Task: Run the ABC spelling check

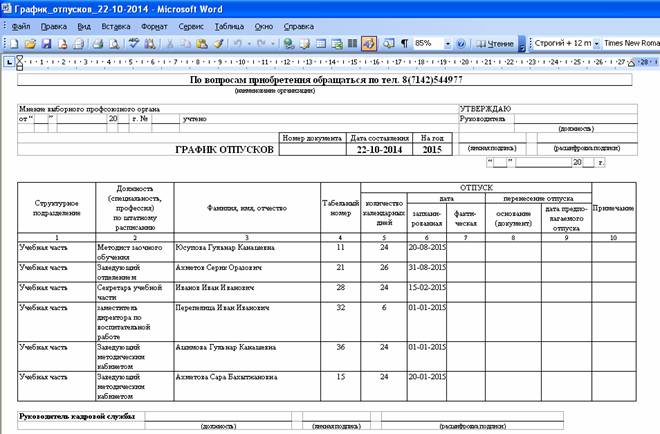Action: click(134, 43)
